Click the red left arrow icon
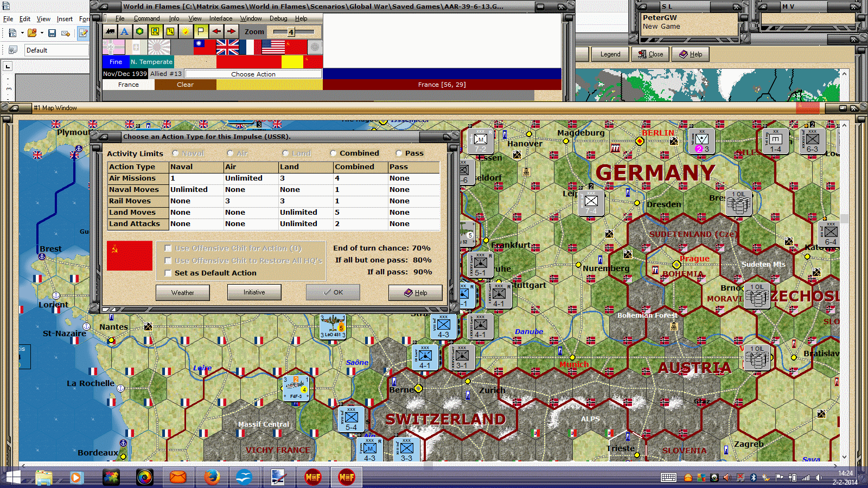868x488 pixels. [x=216, y=31]
